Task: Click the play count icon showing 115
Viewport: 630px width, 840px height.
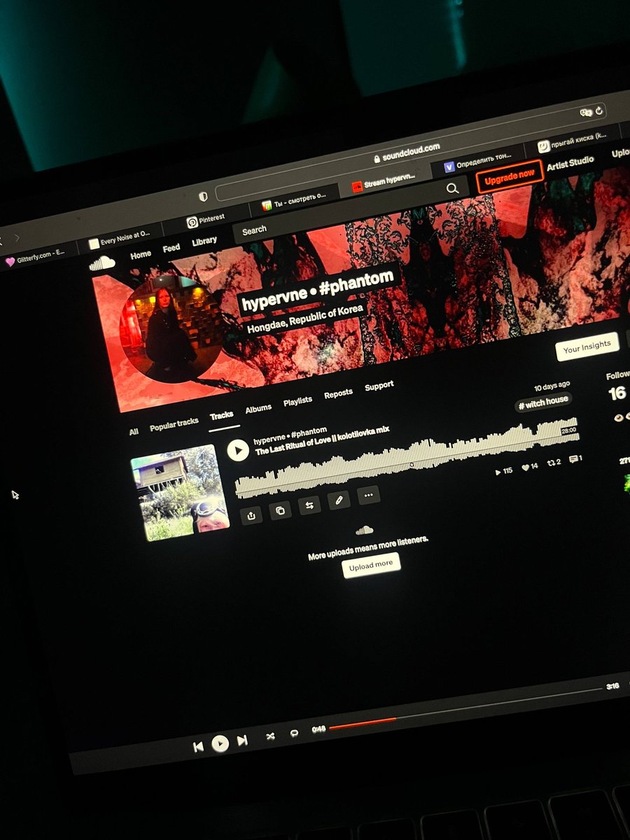Action: pos(503,471)
